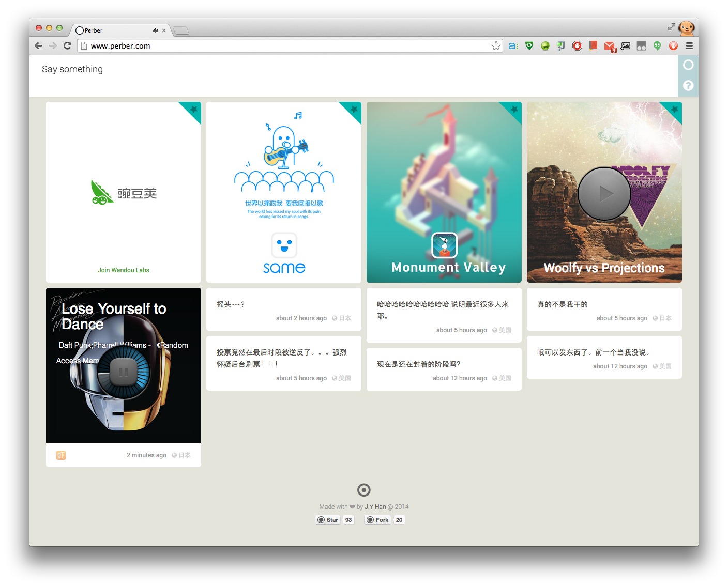Open the image search extension
Screen dimensions: 728x587
pos(626,45)
